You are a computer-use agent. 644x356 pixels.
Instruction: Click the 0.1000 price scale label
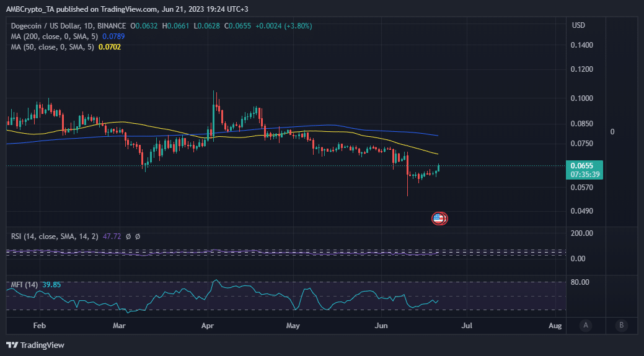point(582,98)
